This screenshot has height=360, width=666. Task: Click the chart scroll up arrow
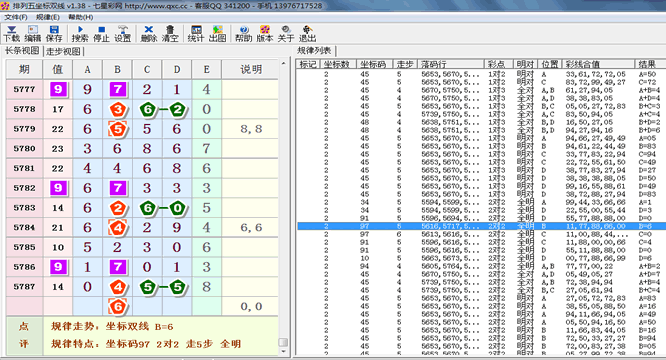coord(283,64)
